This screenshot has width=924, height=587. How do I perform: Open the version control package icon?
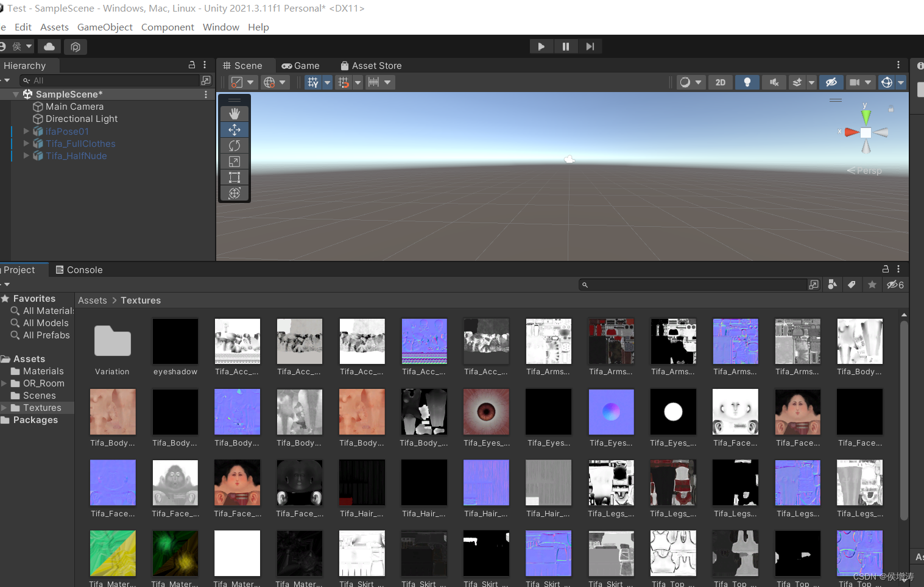point(76,47)
